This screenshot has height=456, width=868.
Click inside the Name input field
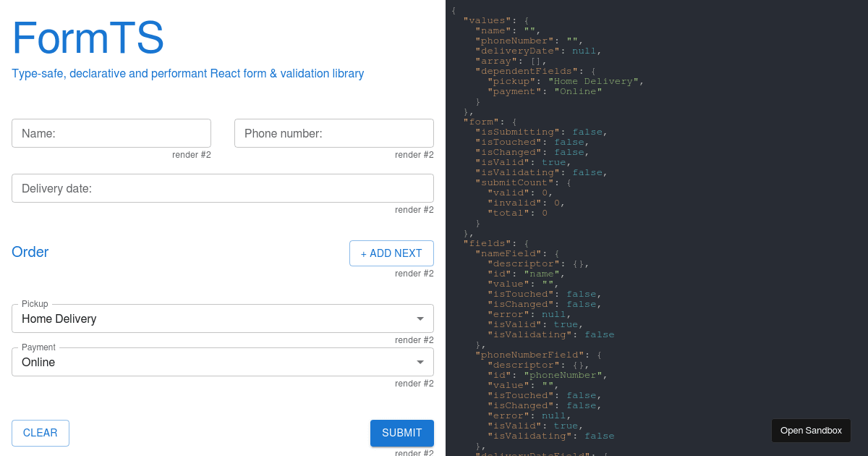click(x=111, y=133)
